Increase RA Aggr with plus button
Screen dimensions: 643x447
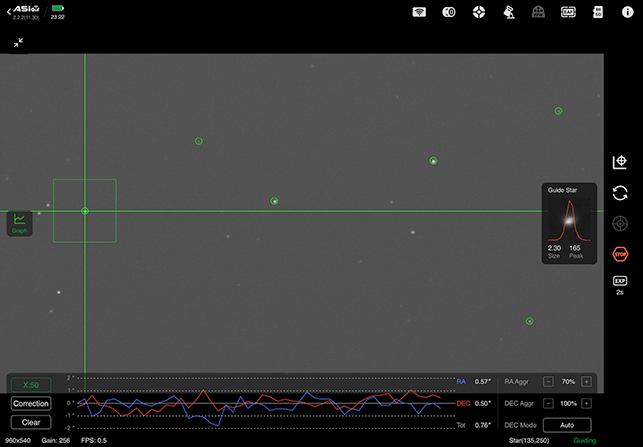pyautogui.click(x=586, y=382)
